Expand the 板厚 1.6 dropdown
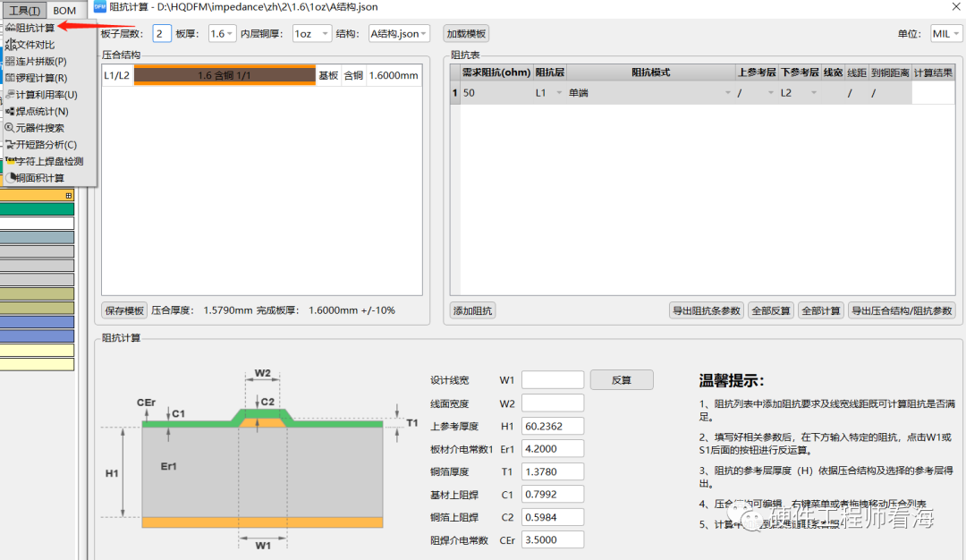 click(220, 34)
